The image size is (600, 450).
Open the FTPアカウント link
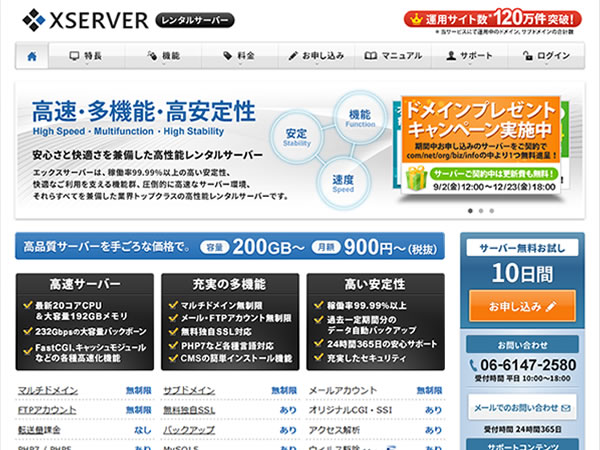47,410
